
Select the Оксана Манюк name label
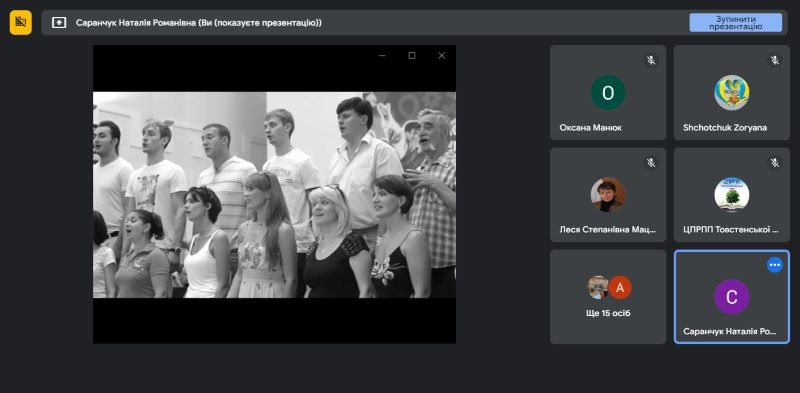pyautogui.click(x=590, y=128)
